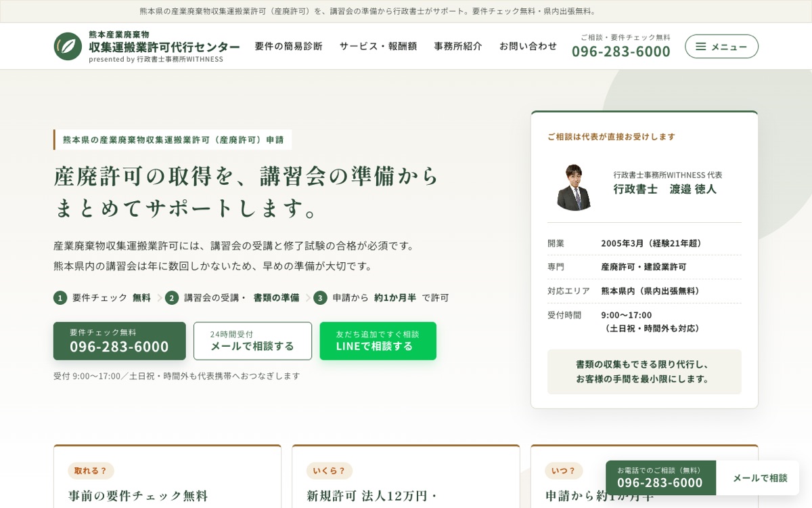Viewport: 812px width, 508px height.
Task: Click 受付 9:00〜17:00／土日祝 note under buttons
Action: (x=177, y=376)
